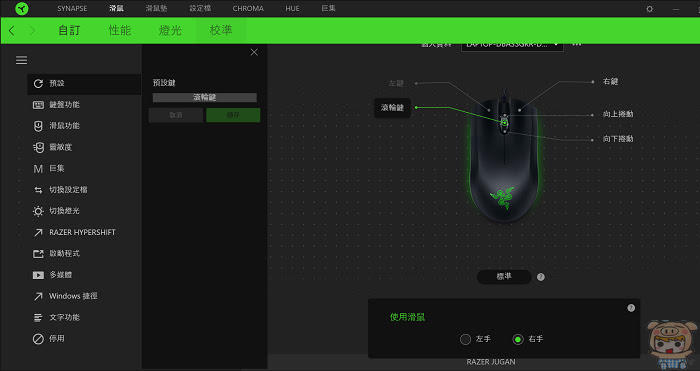Open the HUE tab

click(x=292, y=8)
